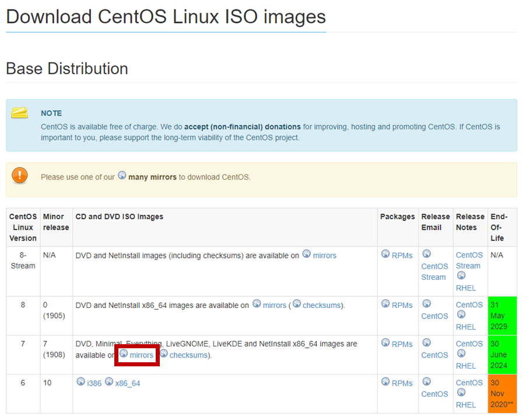Open RPMs link in CentOS 8 row
Screen dimensions: 526x420
click(x=402, y=306)
